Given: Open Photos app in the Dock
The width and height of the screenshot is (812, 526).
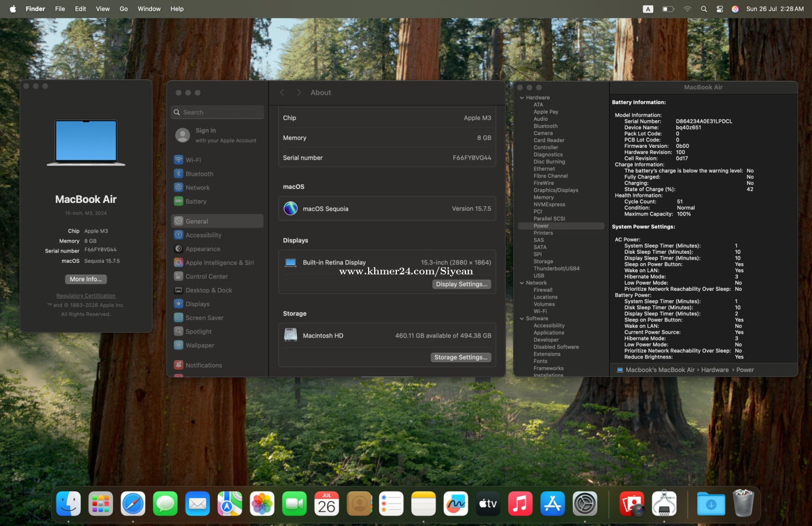Looking at the screenshot, I should coord(262,504).
